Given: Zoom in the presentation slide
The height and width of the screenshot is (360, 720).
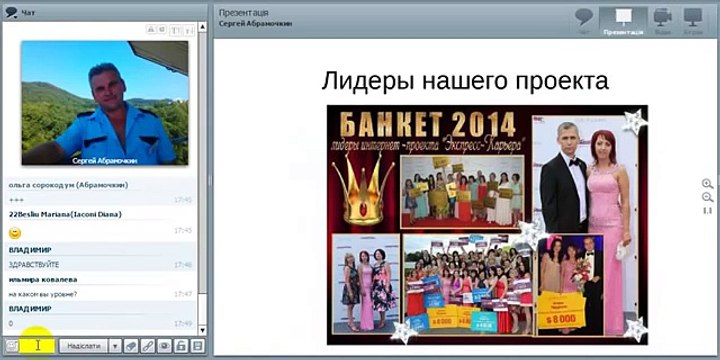Looking at the screenshot, I should click(707, 184).
